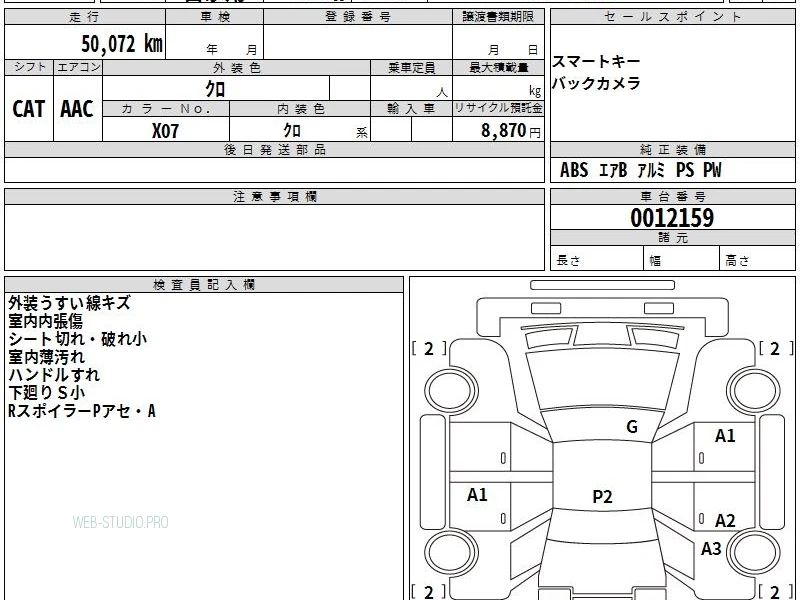The width and height of the screenshot is (800, 600).
Task: Select inspector note 室内薄汚れ
Action: click(x=46, y=357)
